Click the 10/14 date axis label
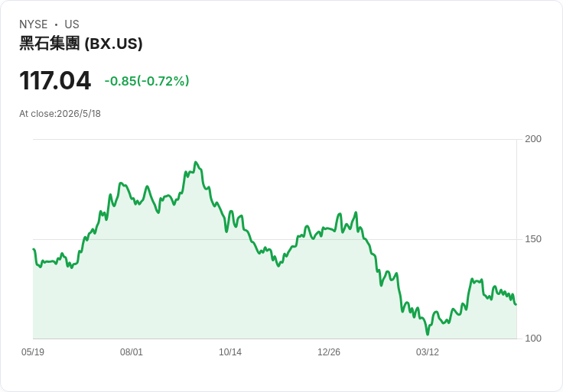 [x=230, y=352]
